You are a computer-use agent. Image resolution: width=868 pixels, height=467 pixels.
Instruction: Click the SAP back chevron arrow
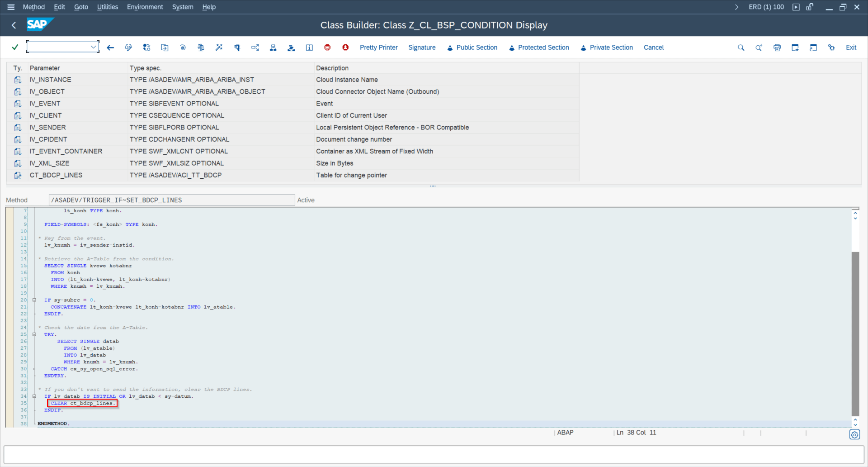click(x=14, y=25)
